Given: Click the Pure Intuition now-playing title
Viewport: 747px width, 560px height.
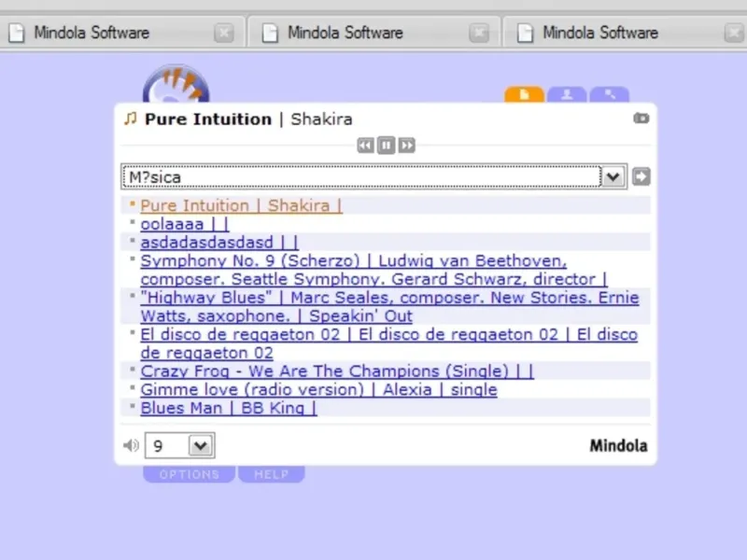Looking at the screenshot, I should click(208, 119).
